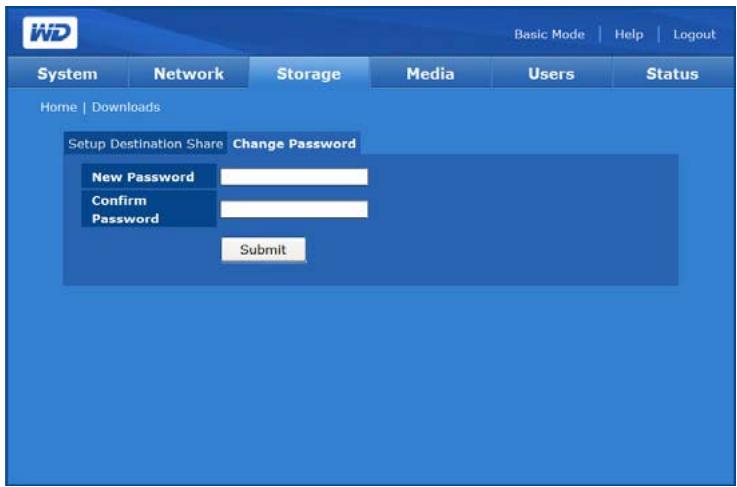This screenshot has width=737, height=487.
Task: Open the Network tab
Action: 188,74
